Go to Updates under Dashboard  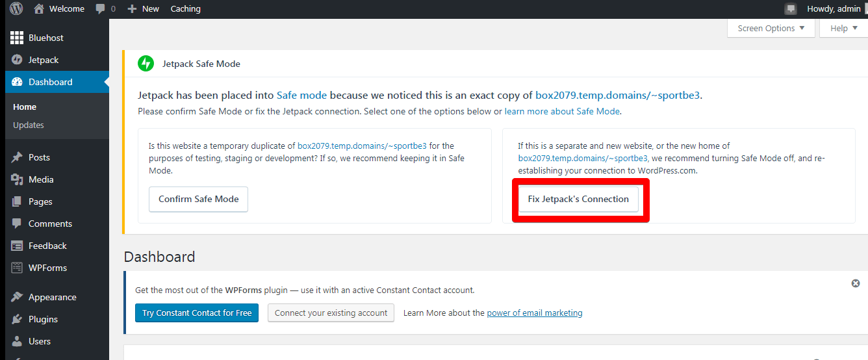tap(29, 125)
